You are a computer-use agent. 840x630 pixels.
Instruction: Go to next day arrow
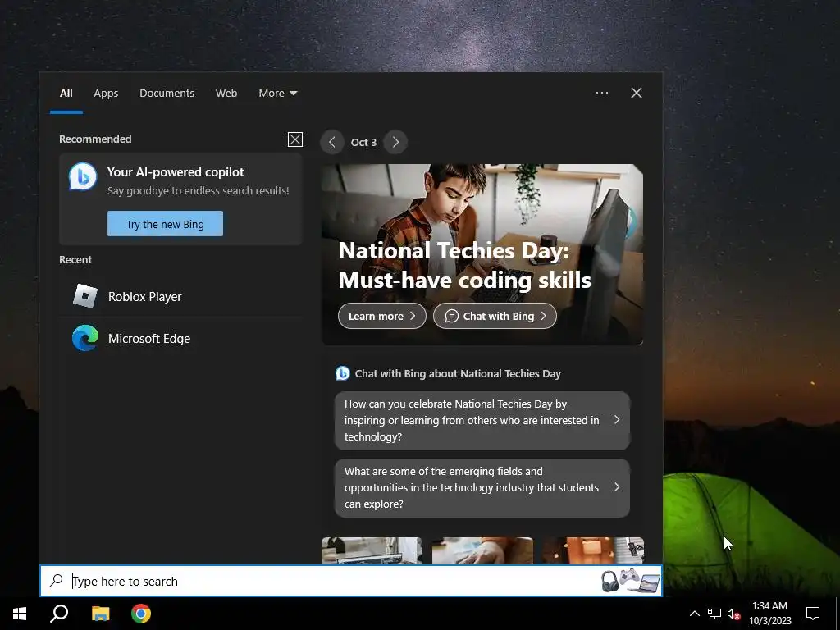pos(395,142)
